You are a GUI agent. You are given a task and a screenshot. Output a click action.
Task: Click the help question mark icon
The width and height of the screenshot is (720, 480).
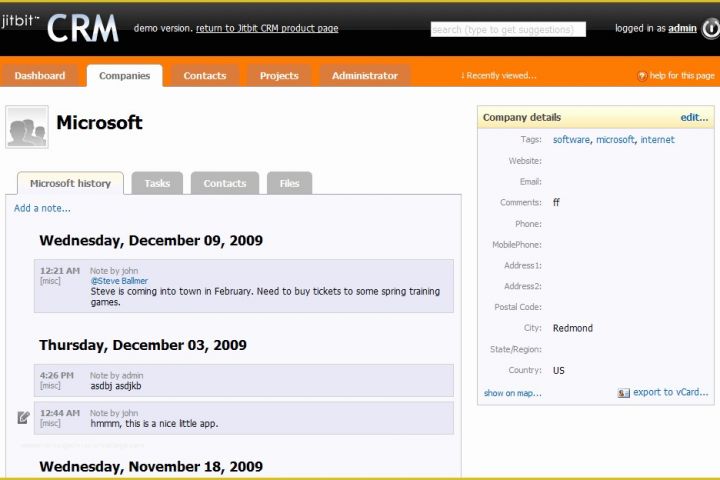pyautogui.click(x=642, y=76)
